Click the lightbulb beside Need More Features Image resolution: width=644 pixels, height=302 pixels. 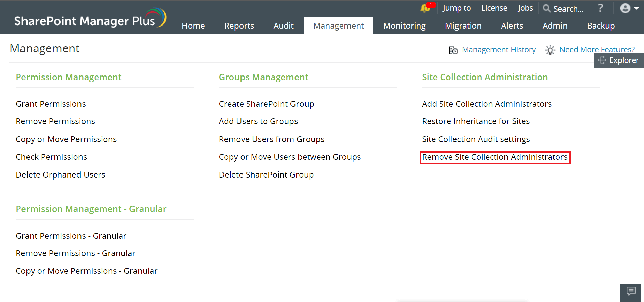tap(550, 50)
